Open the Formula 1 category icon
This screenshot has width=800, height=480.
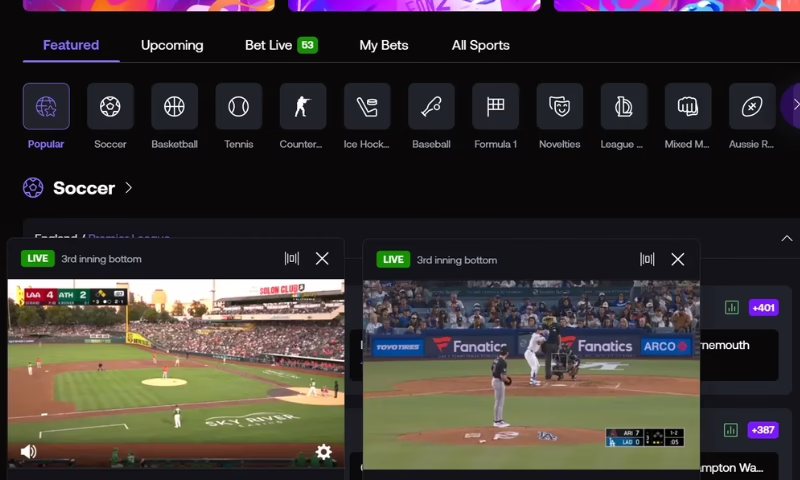click(x=495, y=106)
